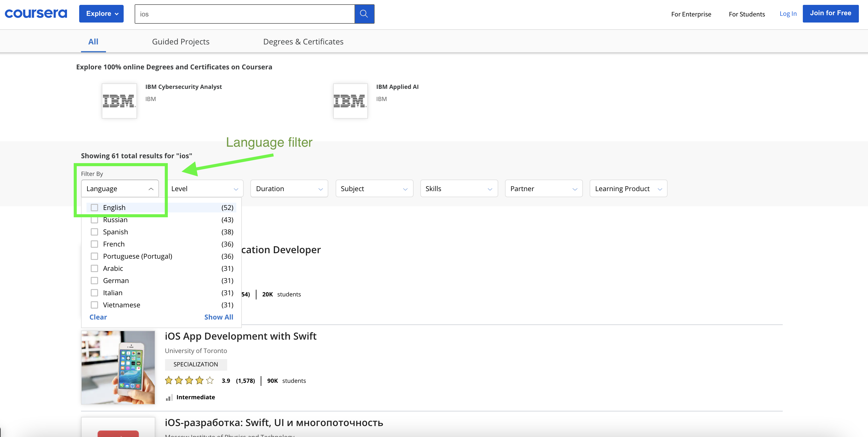Viewport: 868px width, 437px height.
Task: Enable the Spanish language filter
Action: pyautogui.click(x=94, y=232)
